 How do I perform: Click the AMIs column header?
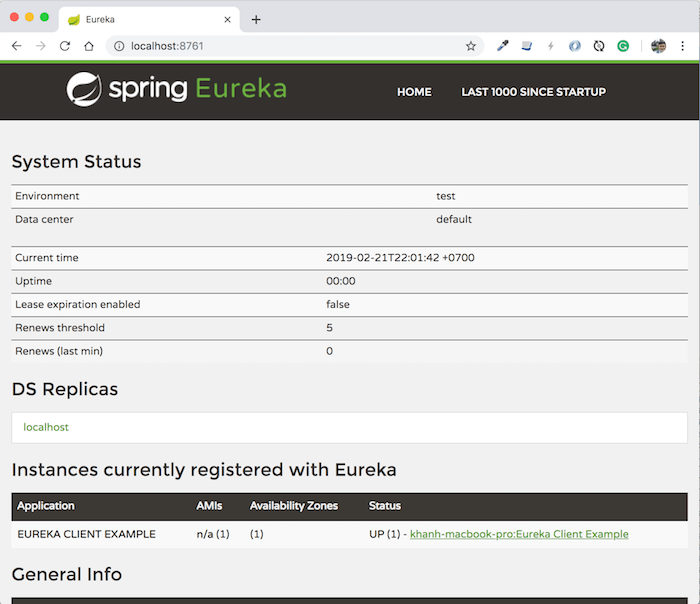pyautogui.click(x=209, y=506)
